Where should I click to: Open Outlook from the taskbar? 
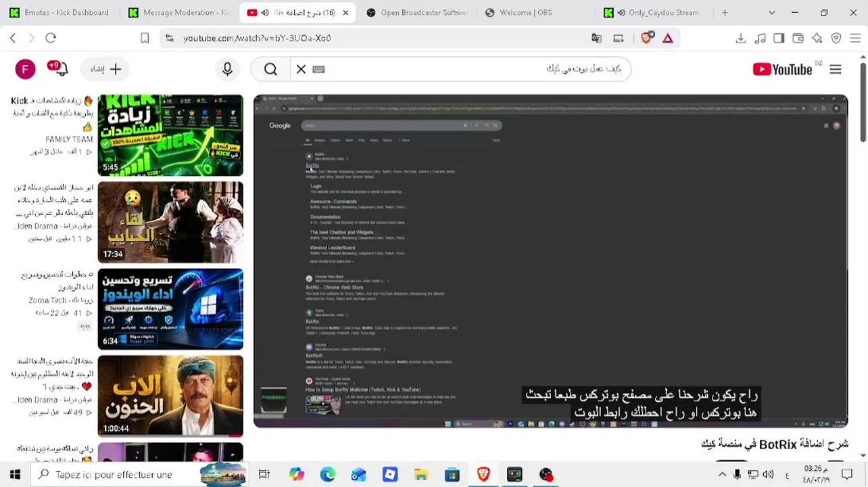tap(359, 475)
